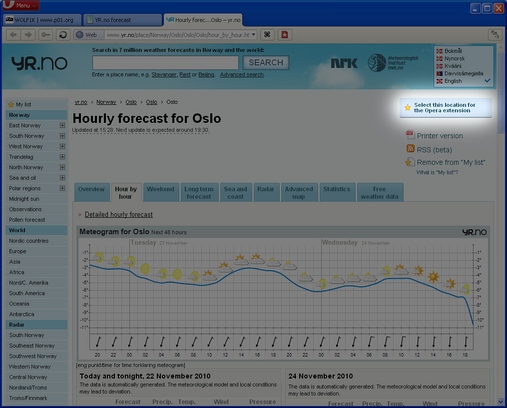This screenshot has height=408, width=507.
Task: Open My list in sidebar
Action: pyautogui.click(x=37, y=104)
